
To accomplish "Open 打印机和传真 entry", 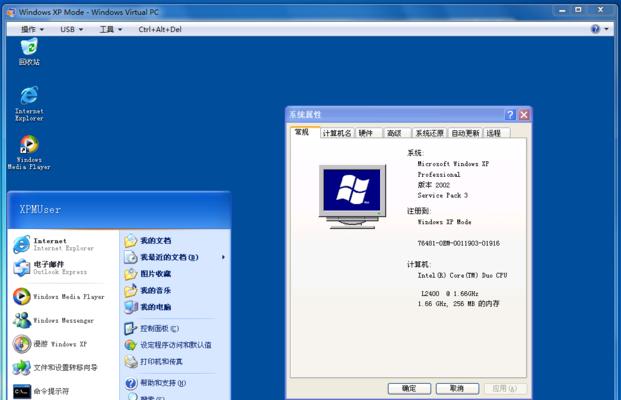I will 153,362.
